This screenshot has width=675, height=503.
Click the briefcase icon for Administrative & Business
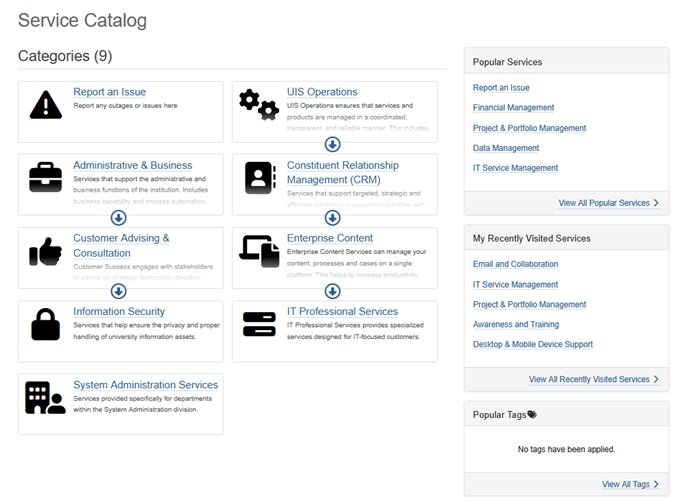pos(46,177)
